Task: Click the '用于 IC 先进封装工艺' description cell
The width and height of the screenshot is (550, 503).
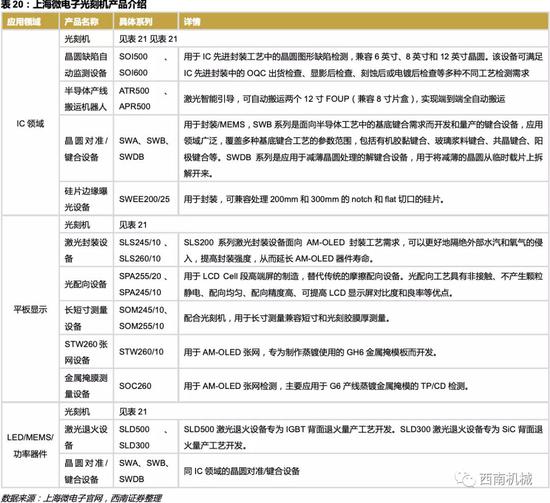Action: click(363, 65)
